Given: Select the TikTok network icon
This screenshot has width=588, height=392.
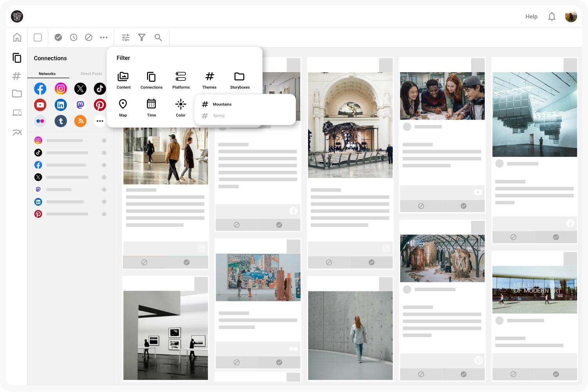Looking at the screenshot, I should click(x=100, y=89).
